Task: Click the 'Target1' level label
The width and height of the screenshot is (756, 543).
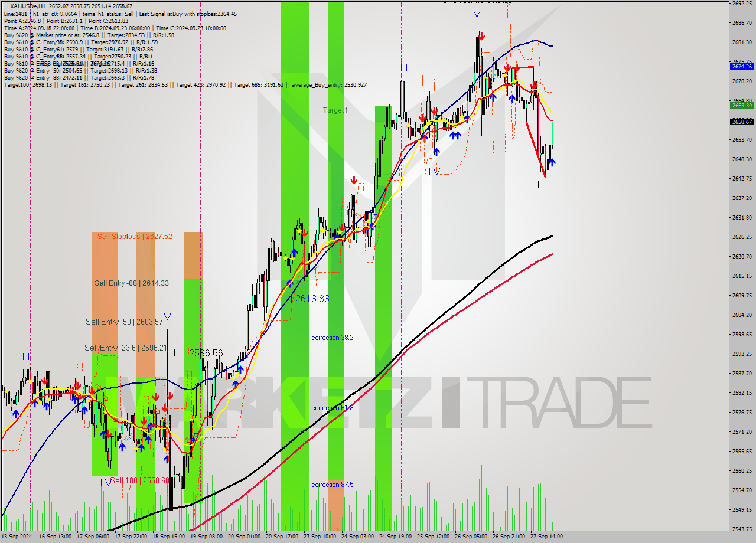Action: coord(335,110)
